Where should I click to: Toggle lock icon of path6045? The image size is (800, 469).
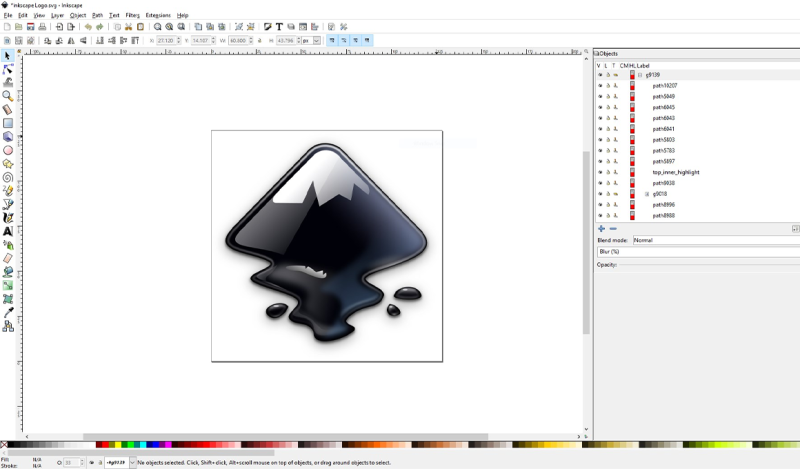tap(608, 107)
